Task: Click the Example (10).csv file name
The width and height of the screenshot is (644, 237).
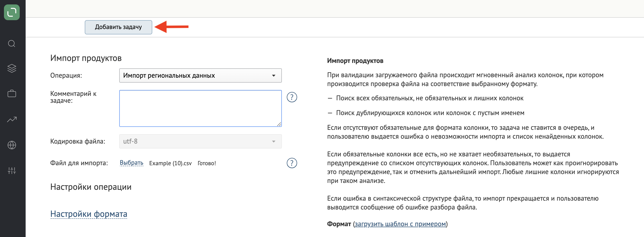Action: tap(170, 163)
